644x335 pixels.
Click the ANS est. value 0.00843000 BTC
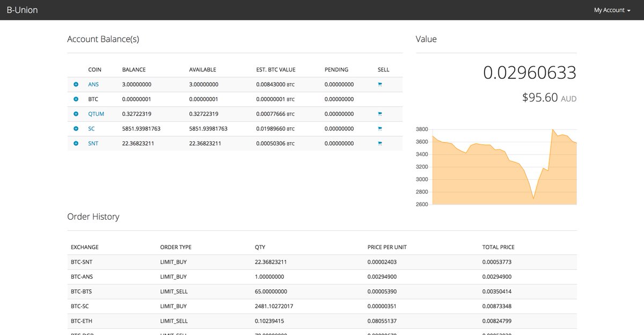(275, 84)
